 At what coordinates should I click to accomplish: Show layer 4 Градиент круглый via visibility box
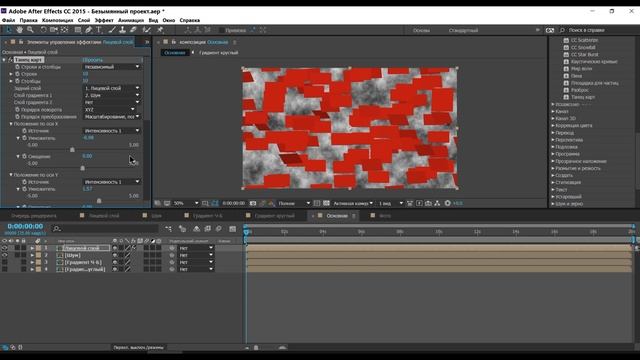4,269
